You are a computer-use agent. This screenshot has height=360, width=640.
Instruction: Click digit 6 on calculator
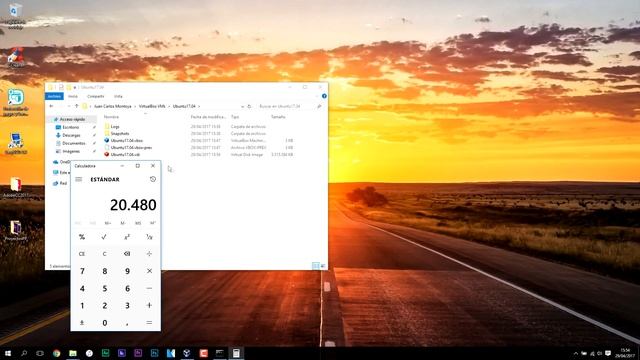point(127,288)
